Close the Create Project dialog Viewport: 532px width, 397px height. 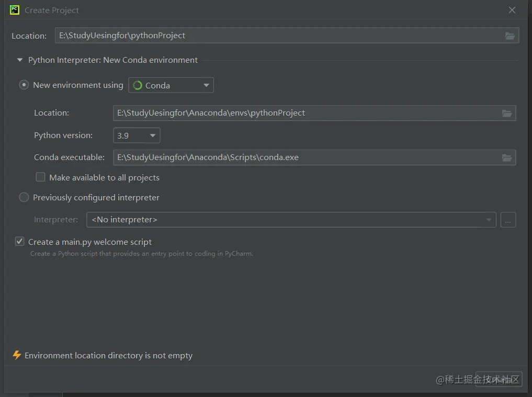[x=512, y=10]
